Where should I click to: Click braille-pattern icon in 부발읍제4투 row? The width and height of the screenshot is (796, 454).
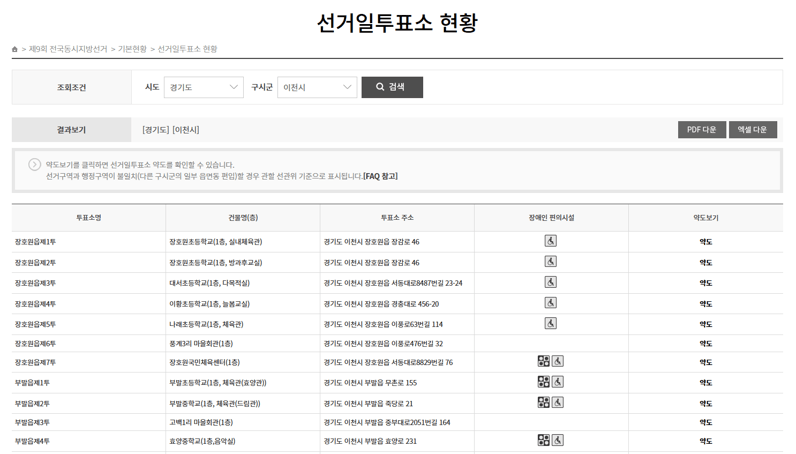tap(543, 440)
